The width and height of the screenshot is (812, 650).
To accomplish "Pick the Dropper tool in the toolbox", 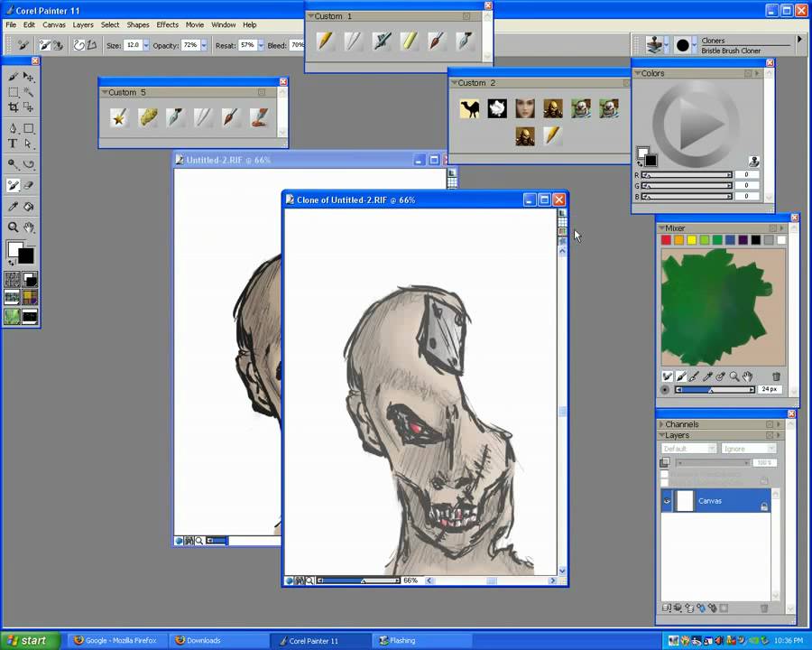I will point(13,207).
